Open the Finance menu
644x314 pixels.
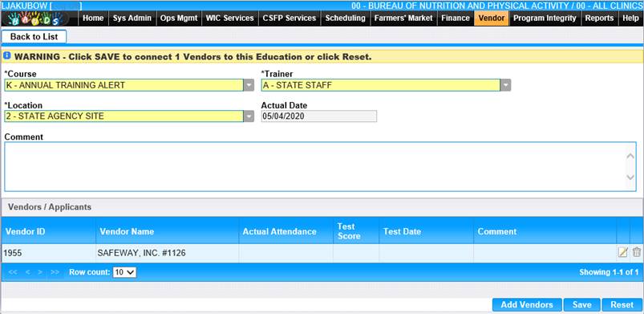[x=456, y=18]
